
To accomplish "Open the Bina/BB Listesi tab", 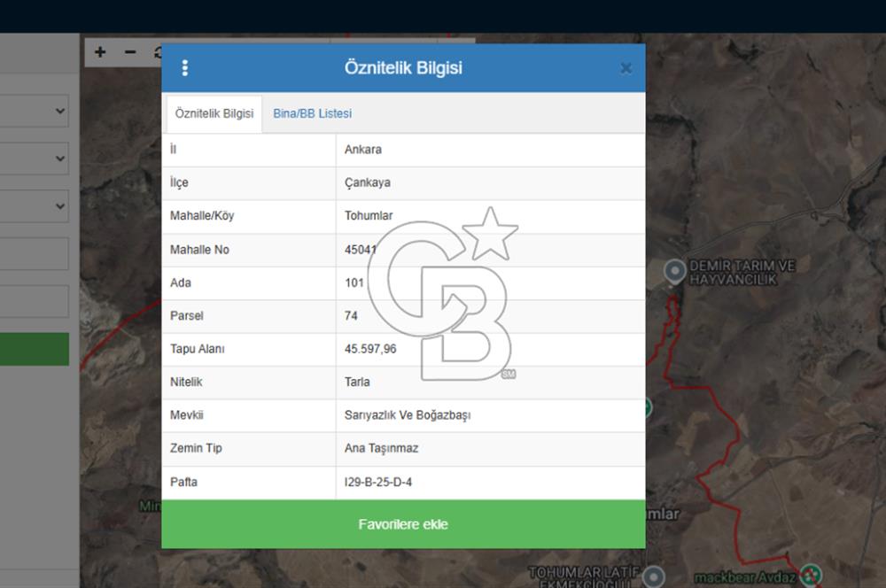I will point(312,114).
